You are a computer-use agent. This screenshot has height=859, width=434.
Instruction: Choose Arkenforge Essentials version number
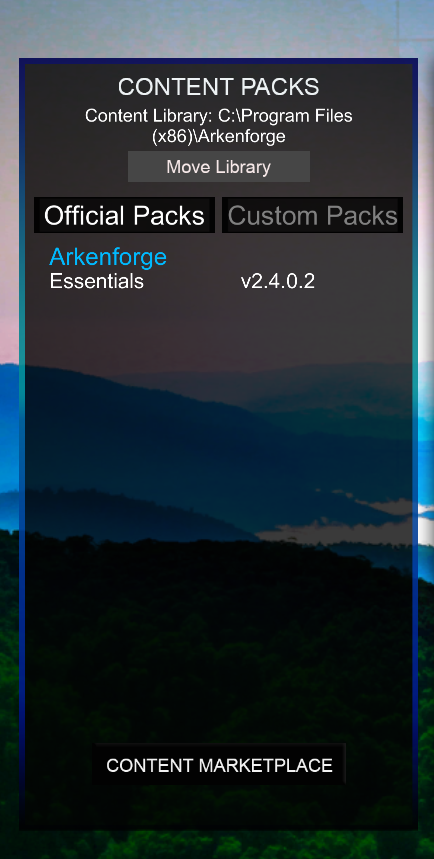pos(278,282)
